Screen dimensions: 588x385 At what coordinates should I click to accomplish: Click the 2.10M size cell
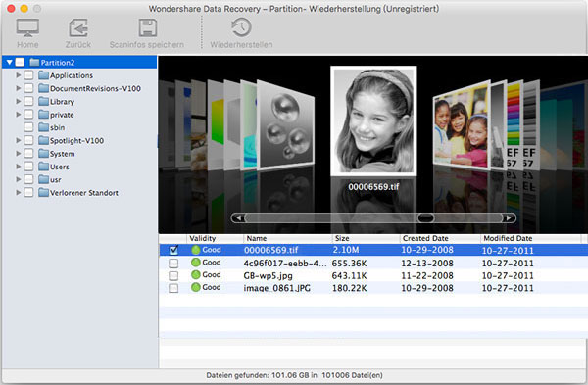coord(346,250)
